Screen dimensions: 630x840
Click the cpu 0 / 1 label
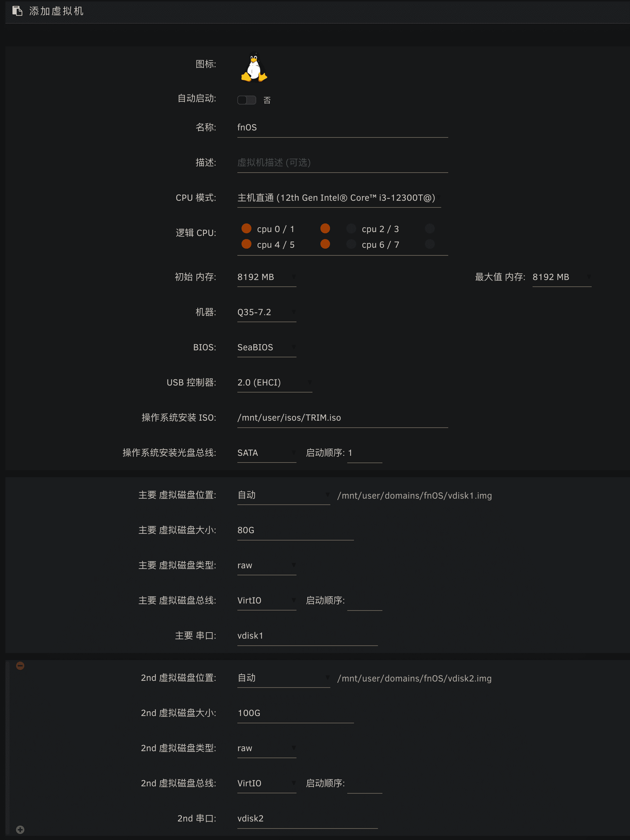coord(275,229)
